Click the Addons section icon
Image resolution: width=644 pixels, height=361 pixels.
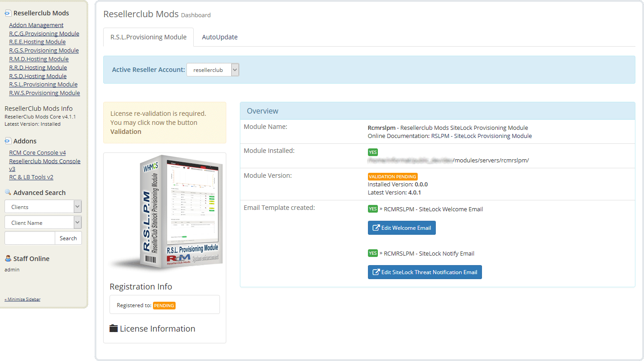8,141
